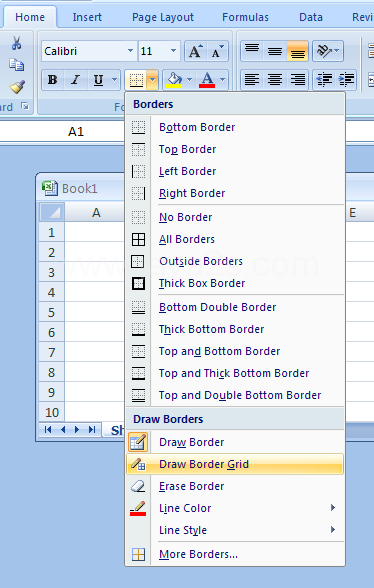Screen dimensions: 374x588
Task: Select row 5 header
Action: 52,312
